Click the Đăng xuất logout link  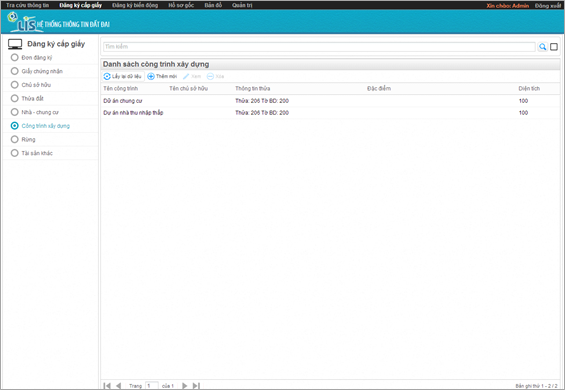[548, 6]
